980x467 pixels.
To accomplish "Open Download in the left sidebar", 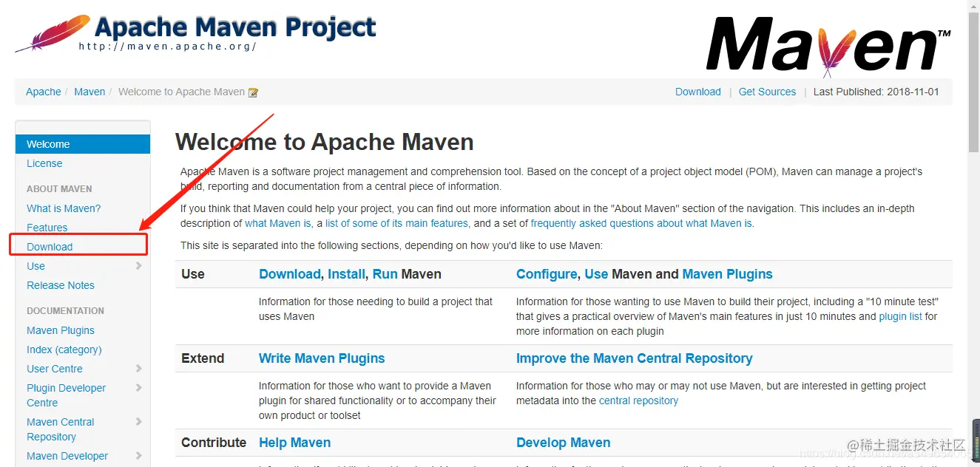I will (x=50, y=247).
